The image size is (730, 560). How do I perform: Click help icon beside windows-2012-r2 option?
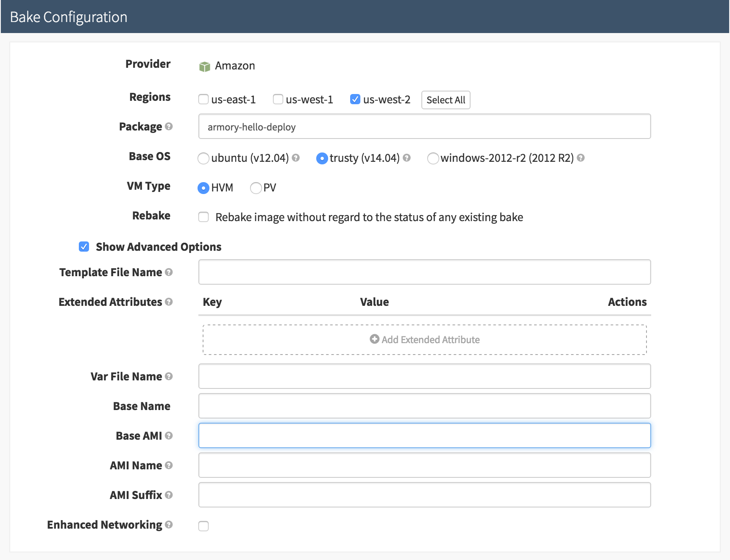coord(581,158)
